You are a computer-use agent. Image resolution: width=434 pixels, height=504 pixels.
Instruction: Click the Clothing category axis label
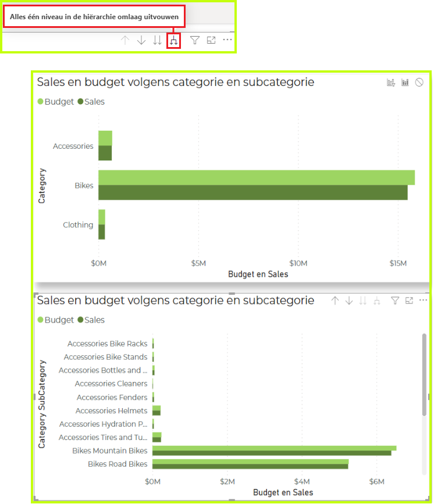pyautogui.click(x=78, y=225)
